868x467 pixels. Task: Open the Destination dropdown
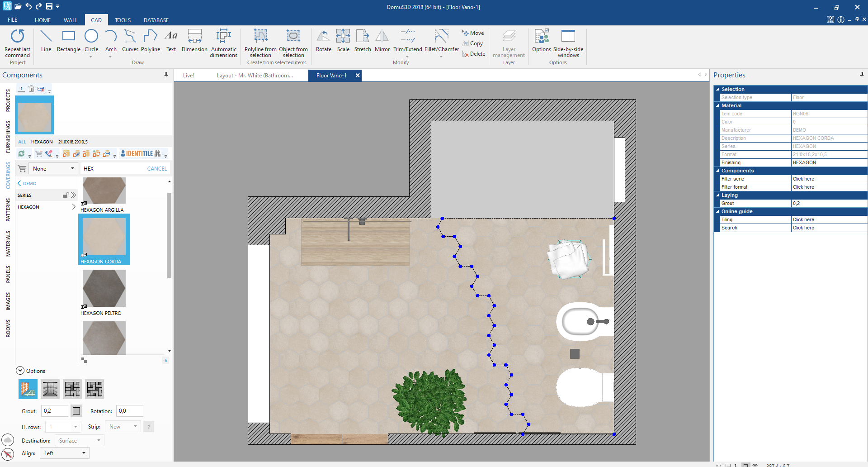pos(79,440)
